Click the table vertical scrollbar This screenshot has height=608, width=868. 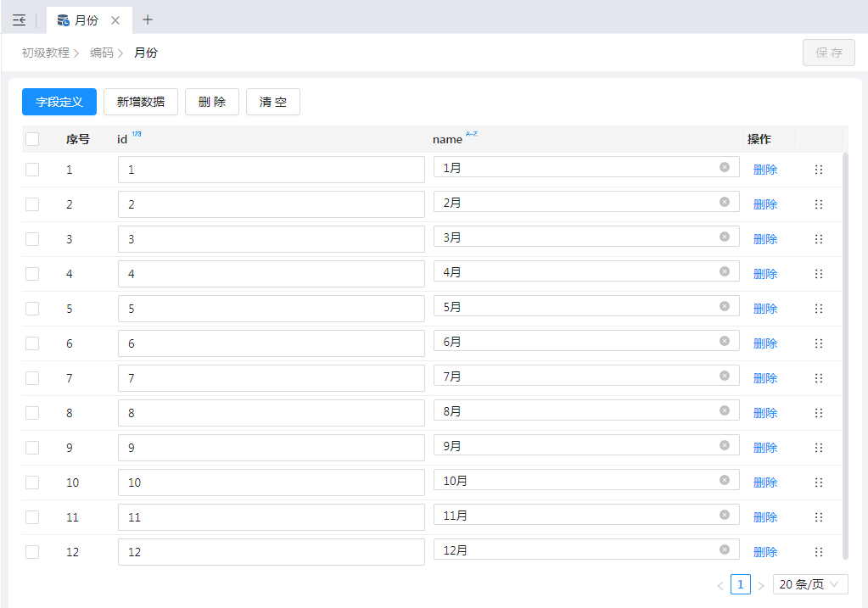pos(845,356)
